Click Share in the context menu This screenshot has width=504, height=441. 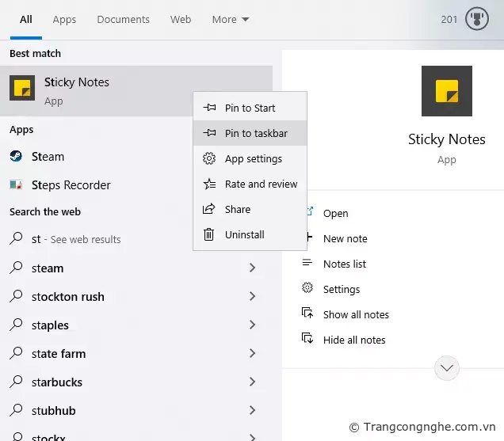(x=238, y=210)
